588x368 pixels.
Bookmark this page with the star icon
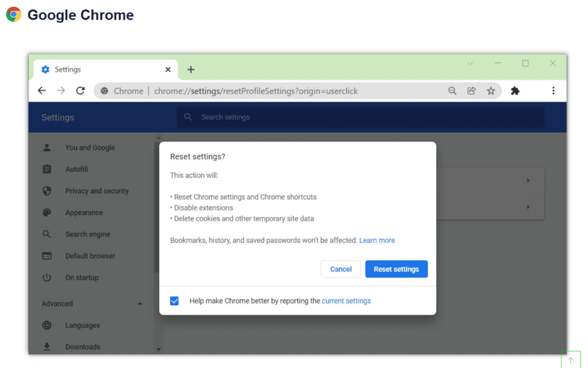491,90
